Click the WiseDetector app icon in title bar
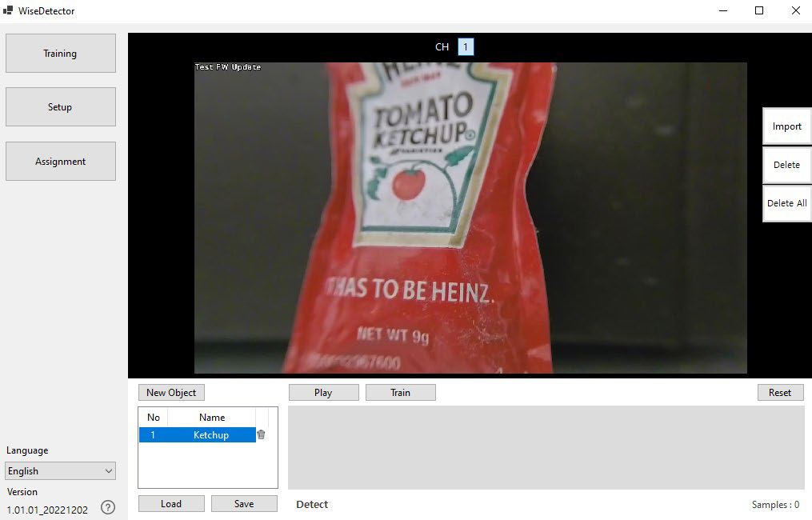This screenshot has width=812, height=520. [8, 10]
